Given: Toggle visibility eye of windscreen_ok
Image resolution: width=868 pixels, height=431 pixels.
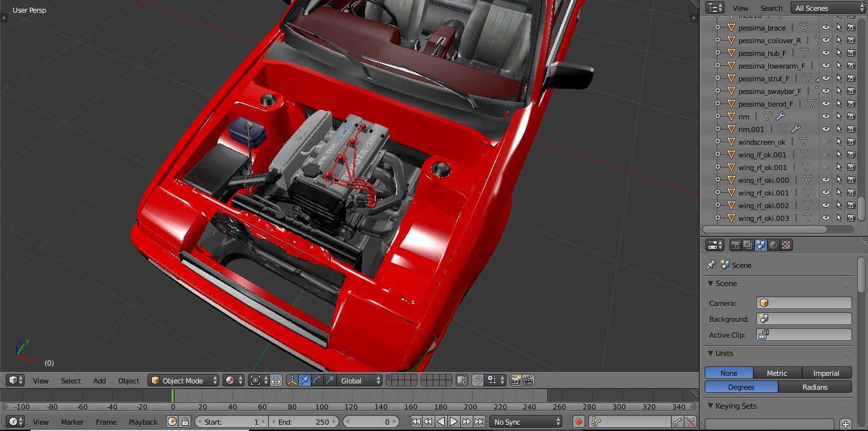Looking at the screenshot, I should [x=825, y=142].
